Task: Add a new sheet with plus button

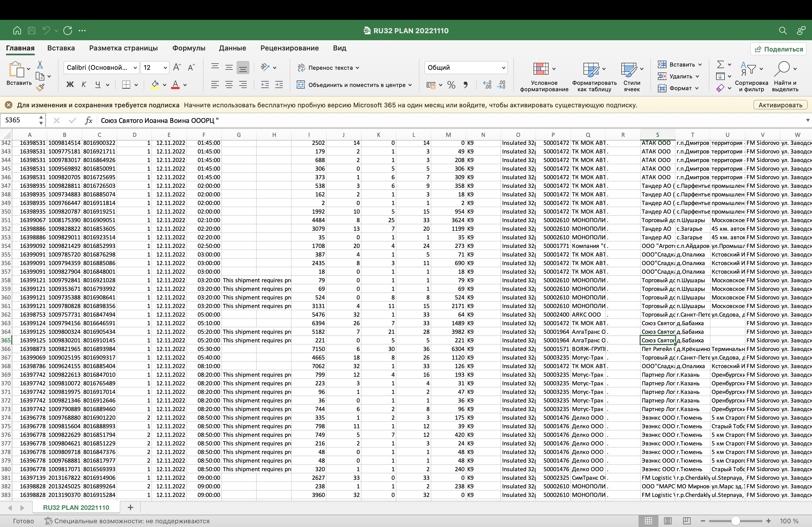Action: tap(130, 507)
